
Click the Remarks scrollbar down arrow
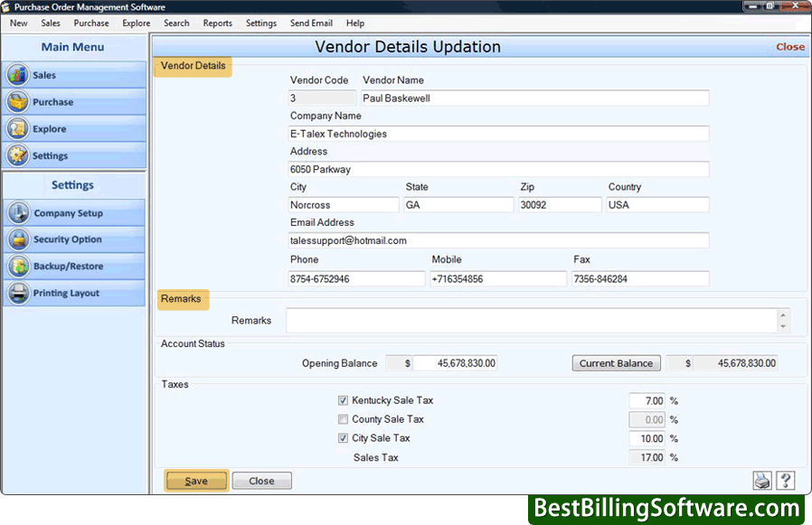783,326
